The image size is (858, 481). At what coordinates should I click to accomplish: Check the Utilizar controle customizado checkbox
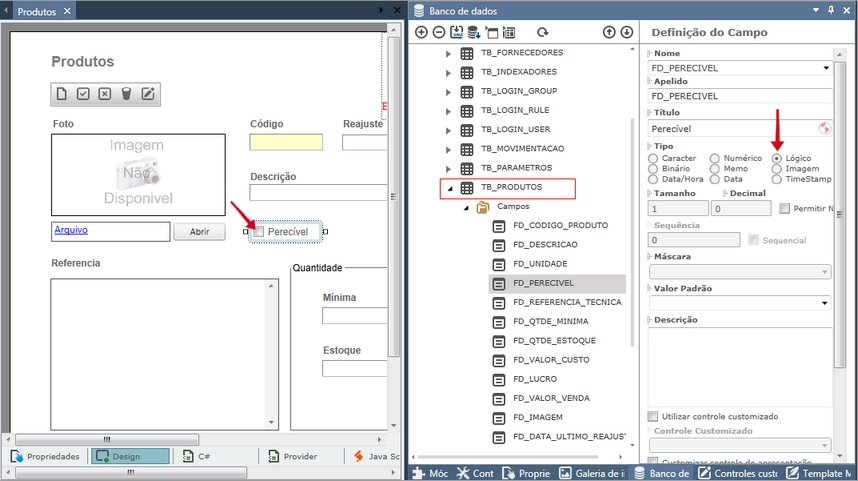pyautogui.click(x=654, y=416)
